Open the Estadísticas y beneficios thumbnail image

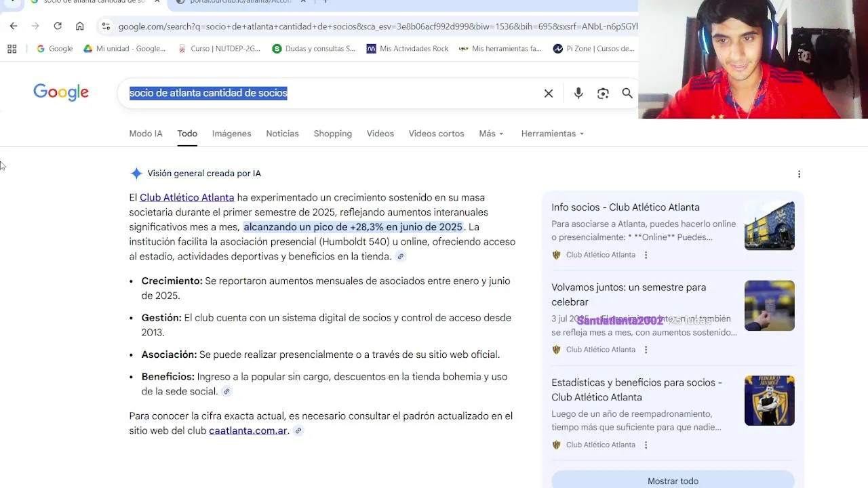tap(769, 401)
